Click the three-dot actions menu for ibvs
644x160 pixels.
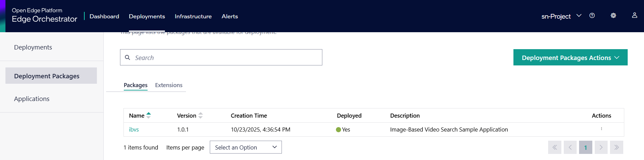(x=601, y=129)
